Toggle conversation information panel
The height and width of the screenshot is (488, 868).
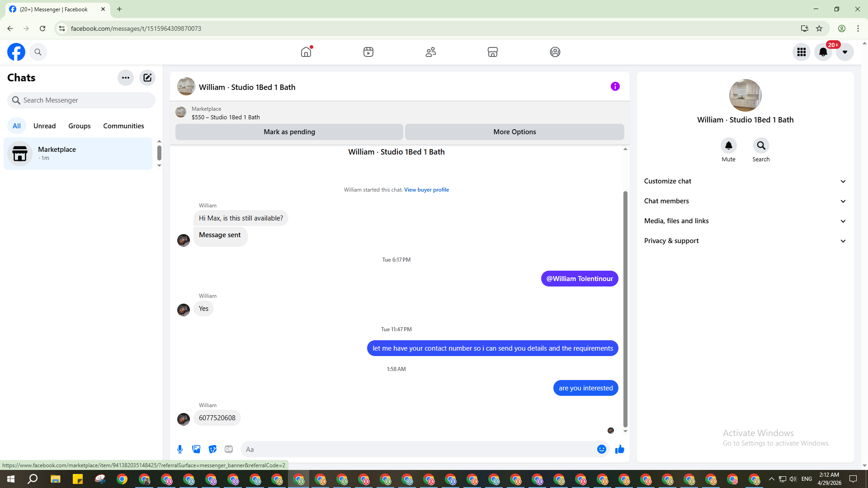(x=615, y=86)
